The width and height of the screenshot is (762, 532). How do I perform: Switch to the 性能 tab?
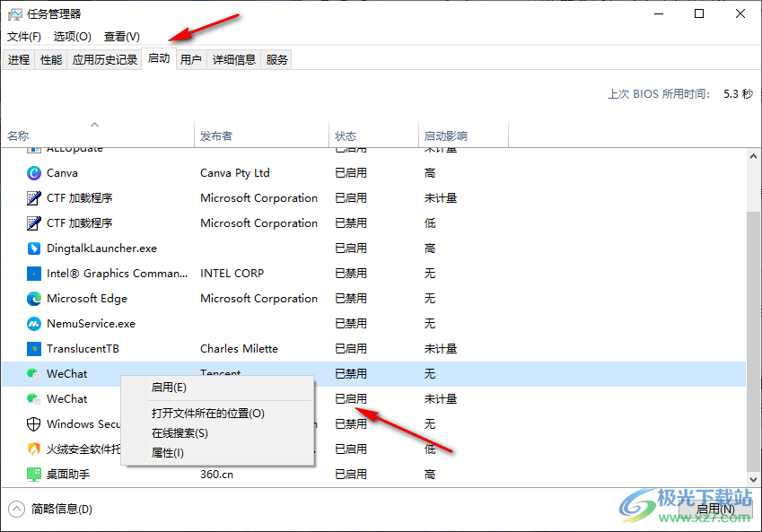click(51, 60)
